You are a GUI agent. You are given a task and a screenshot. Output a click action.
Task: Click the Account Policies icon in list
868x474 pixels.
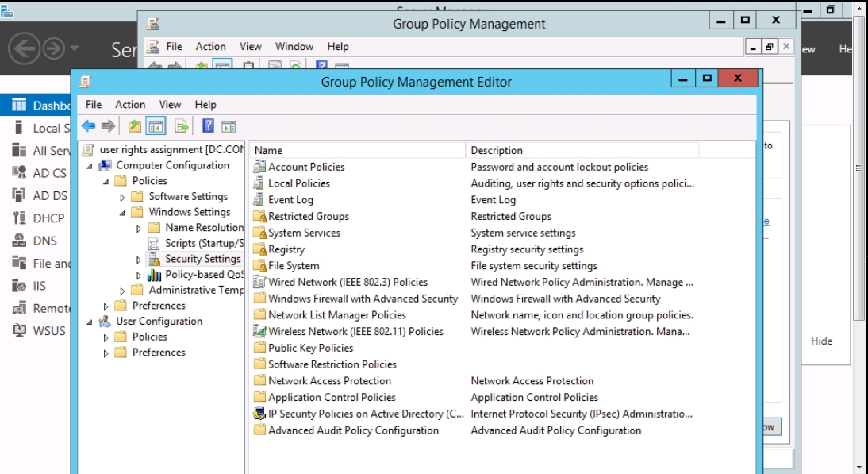click(x=259, y=167)
